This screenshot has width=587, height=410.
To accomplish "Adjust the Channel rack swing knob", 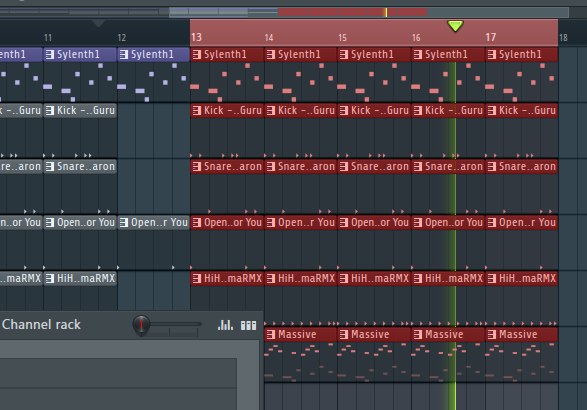I will [141, 324].
